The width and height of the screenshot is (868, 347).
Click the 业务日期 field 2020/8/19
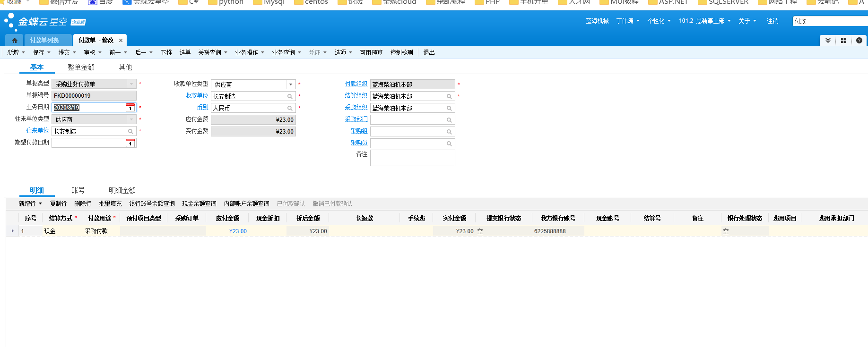(x=89, y=108)
